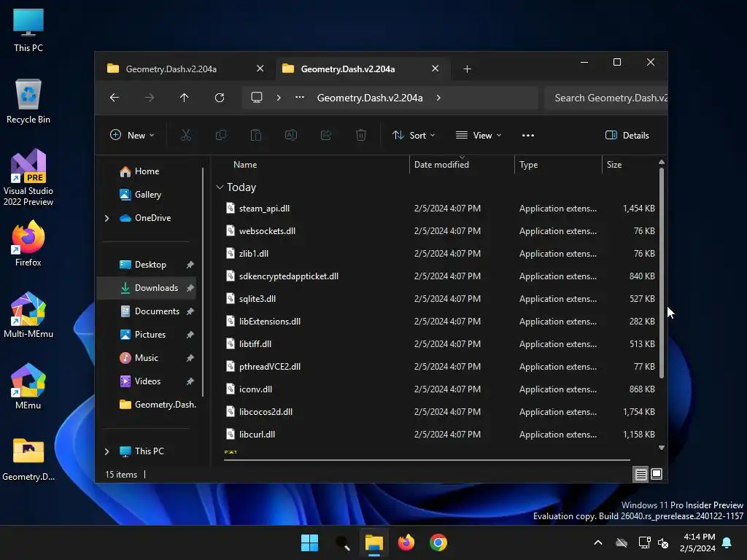Click the Delete trash icon

coord(361,135)
